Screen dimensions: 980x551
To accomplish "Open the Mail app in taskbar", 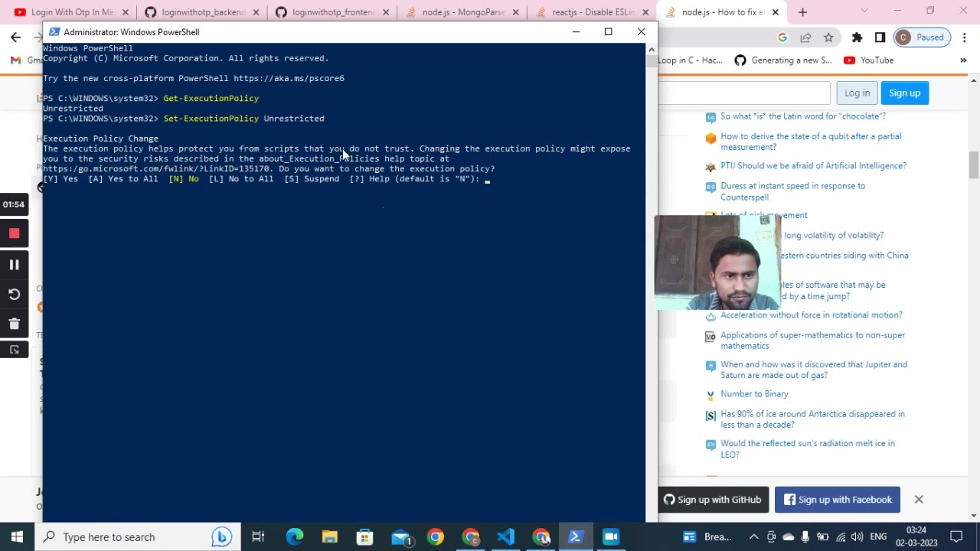I will [x=400, y=536].
